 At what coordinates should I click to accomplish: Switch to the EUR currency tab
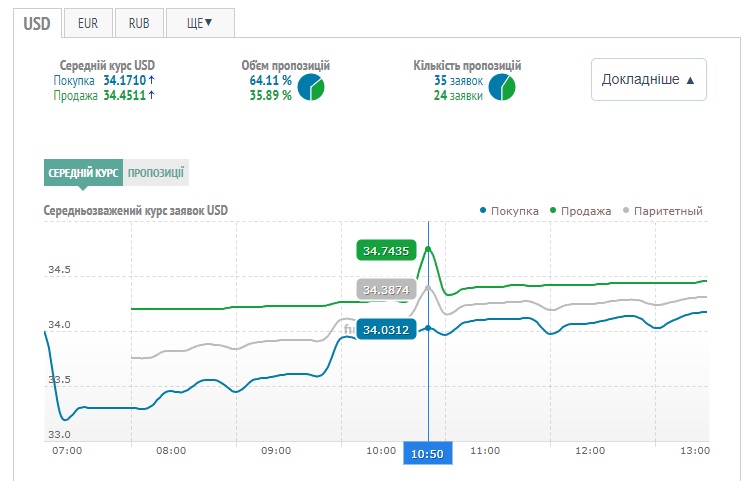click(88, 22)
